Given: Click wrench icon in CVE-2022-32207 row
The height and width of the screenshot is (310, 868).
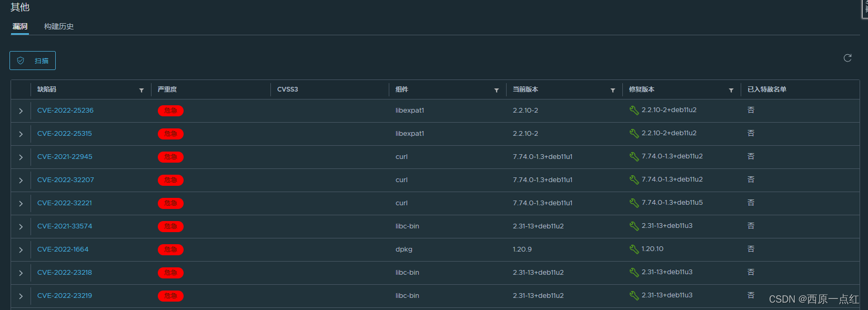Looking at the screenshot, I should point(634,180).
